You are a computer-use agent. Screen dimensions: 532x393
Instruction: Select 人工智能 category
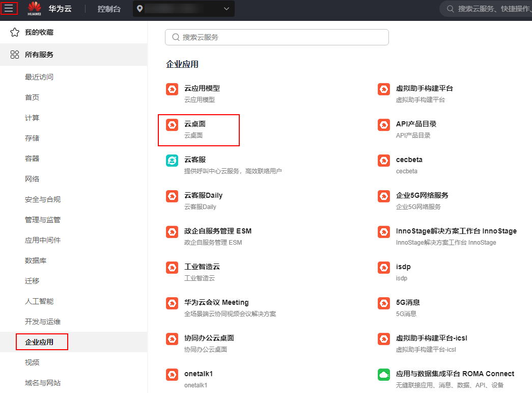pos(39,301)
